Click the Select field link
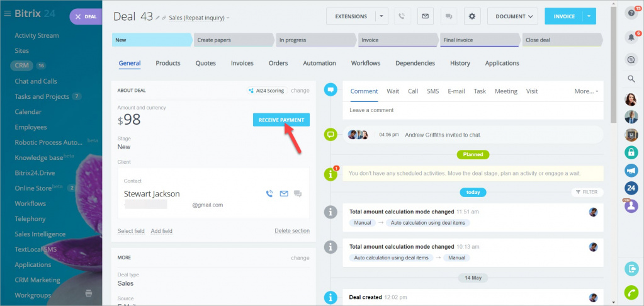644x306 pixels. (x=131, y=231)
